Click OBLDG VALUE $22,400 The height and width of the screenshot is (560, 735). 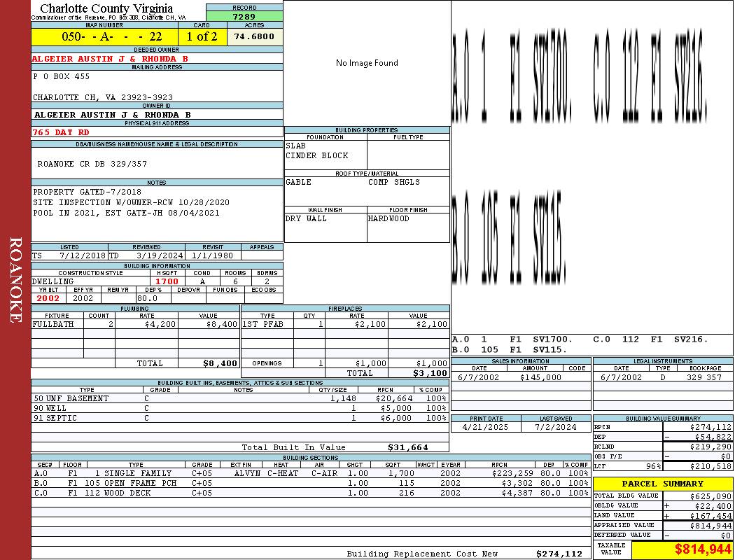tap(713, 506)
